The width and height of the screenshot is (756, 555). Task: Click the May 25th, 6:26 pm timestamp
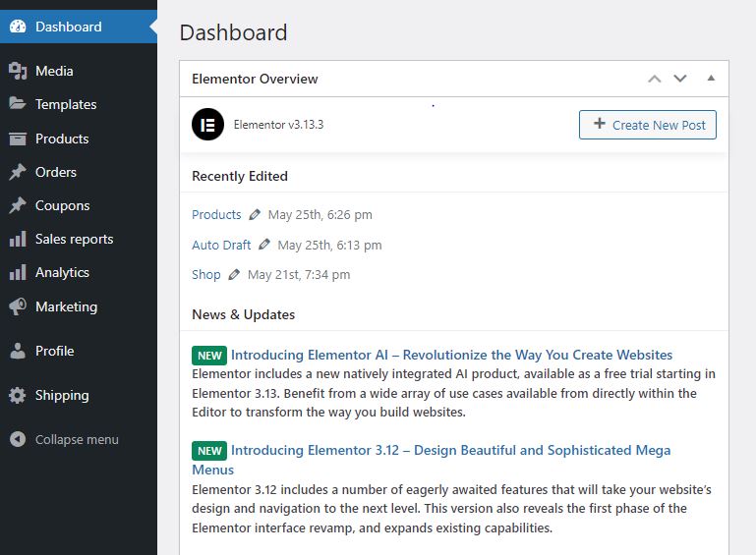click(x=320, y=215)
